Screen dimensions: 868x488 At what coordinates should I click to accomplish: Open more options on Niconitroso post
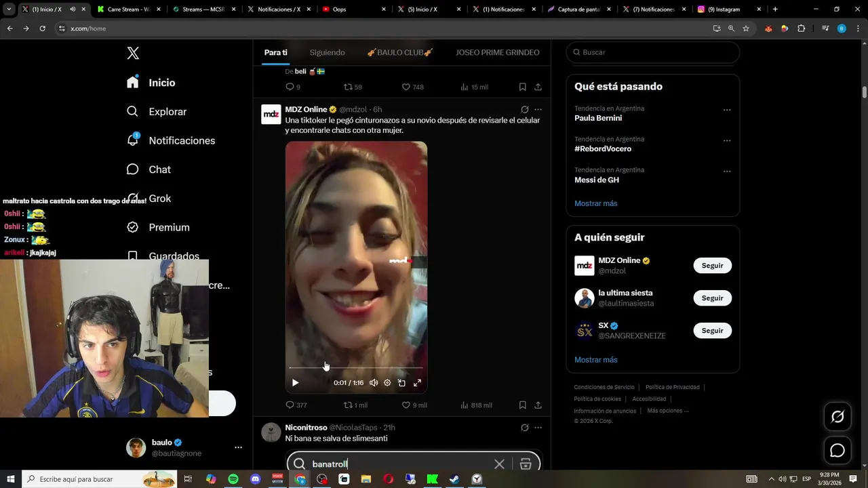538,428
